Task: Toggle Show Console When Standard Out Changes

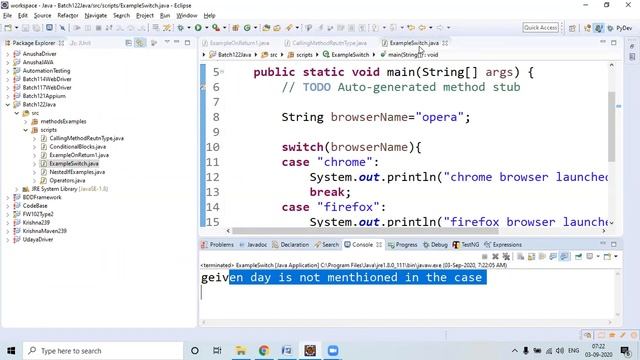Action: (x=553, y=256)
